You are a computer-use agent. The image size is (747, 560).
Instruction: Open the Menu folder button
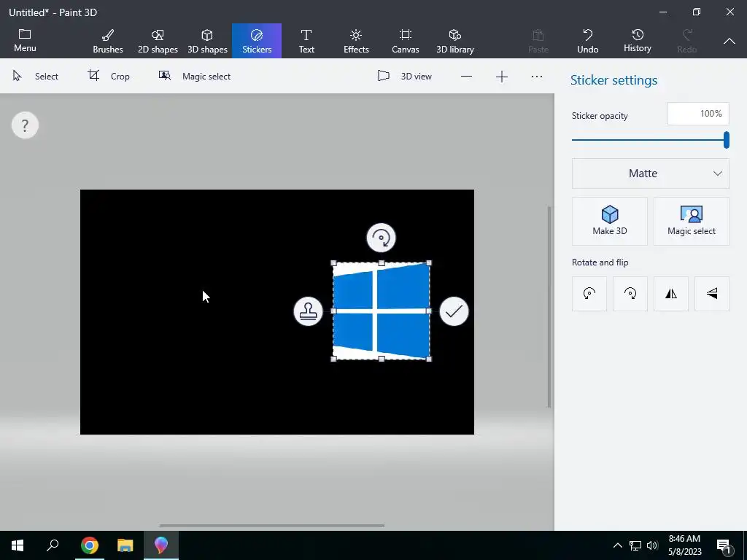coord(25,41)
